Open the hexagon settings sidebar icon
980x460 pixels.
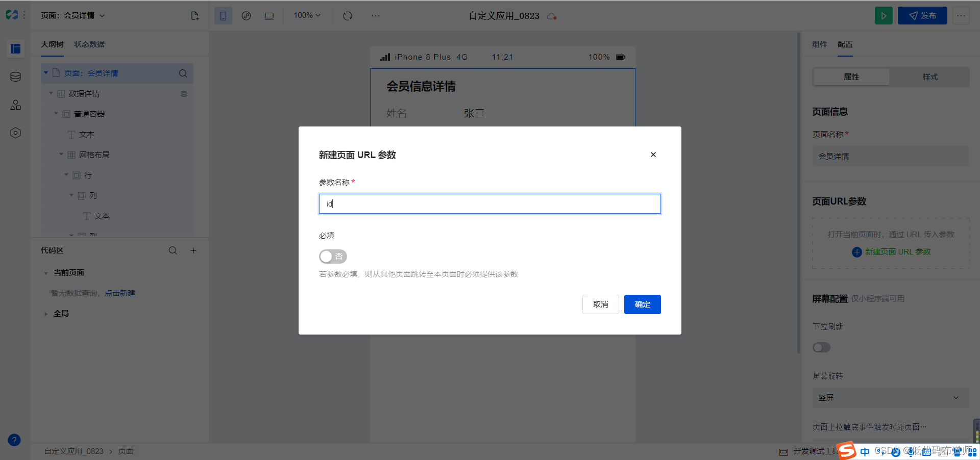15,133
